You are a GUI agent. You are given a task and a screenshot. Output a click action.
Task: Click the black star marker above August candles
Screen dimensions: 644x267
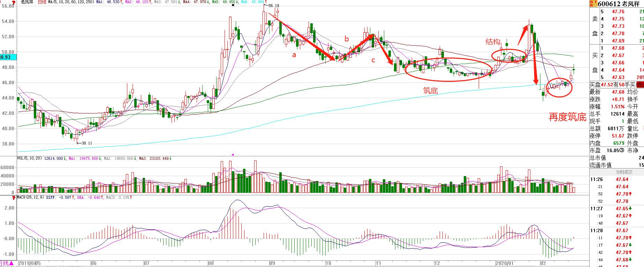click(233, 6)
